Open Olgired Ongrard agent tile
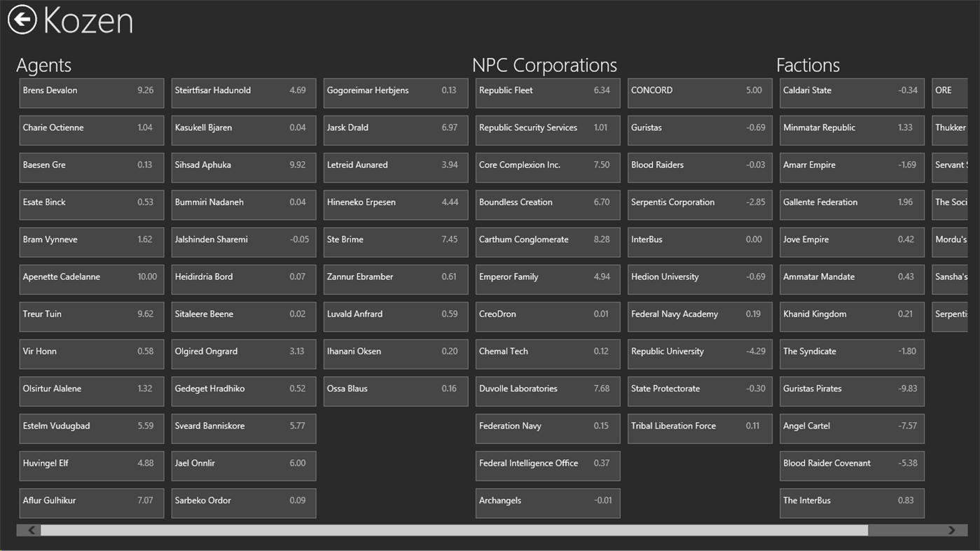The width and height of the screenshot is (980, 551). (244, 354)
